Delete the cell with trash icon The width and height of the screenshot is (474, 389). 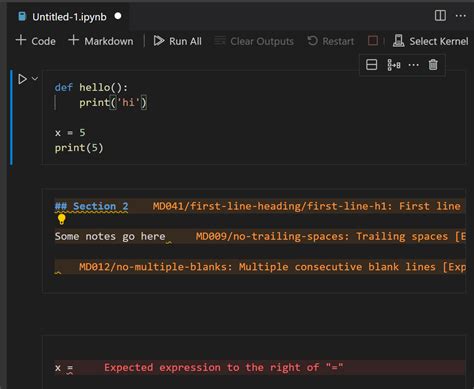click(x=433, y=65)
